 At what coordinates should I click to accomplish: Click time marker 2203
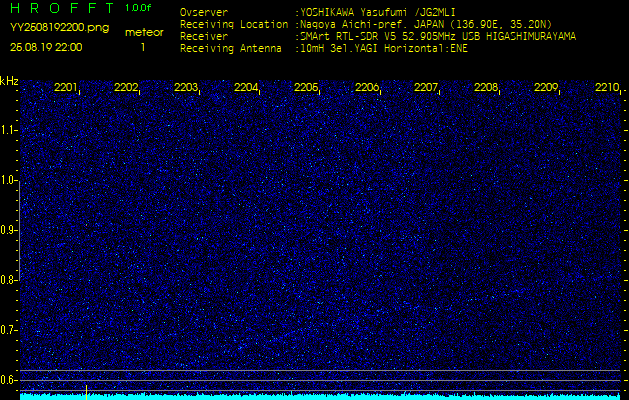(186, 87)
